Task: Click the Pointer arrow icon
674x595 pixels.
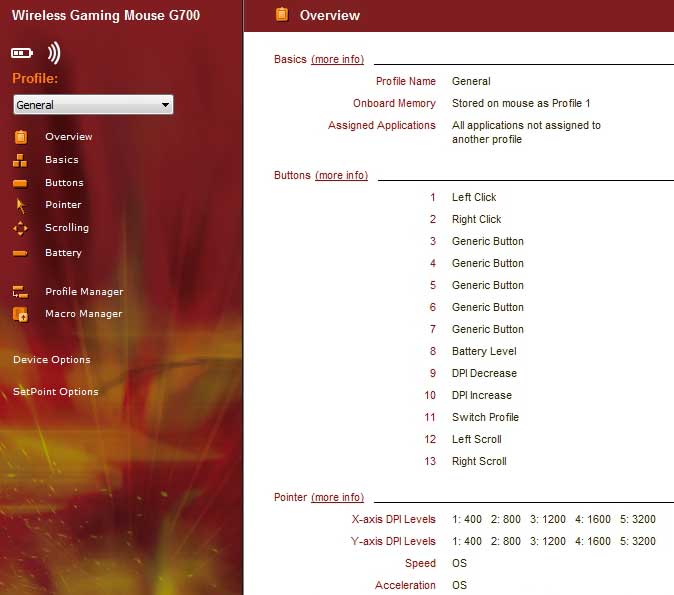Action: (20, 205)
